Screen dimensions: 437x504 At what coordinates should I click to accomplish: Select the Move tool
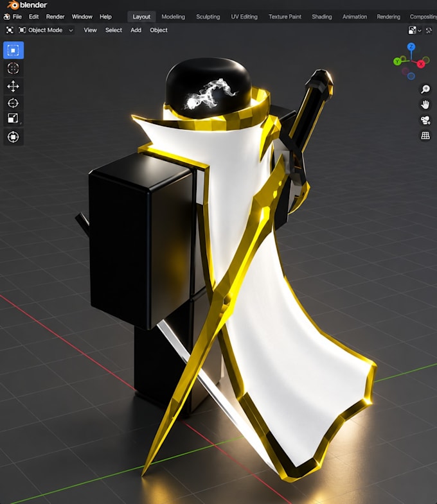click(x=13, y=86)
